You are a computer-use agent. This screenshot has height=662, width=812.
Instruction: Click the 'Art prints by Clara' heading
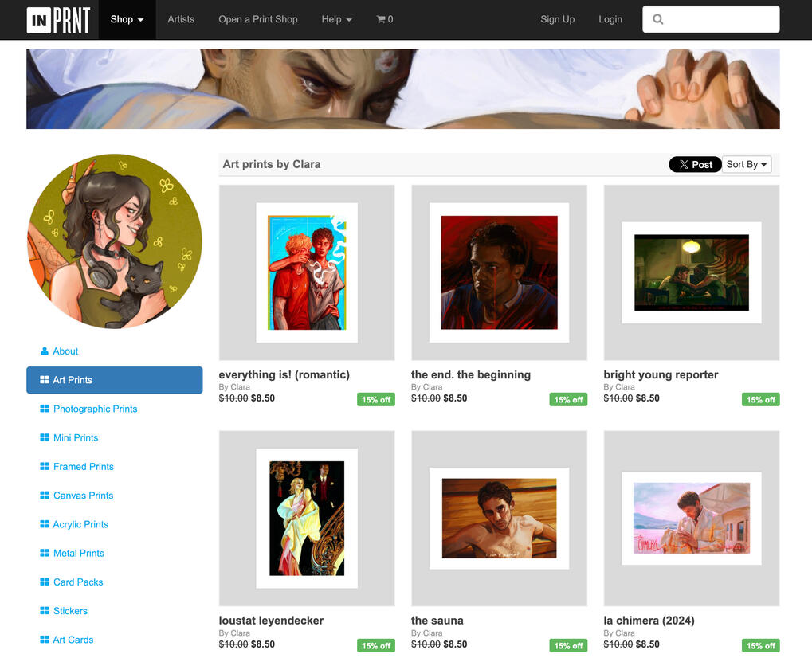(272, 164)
